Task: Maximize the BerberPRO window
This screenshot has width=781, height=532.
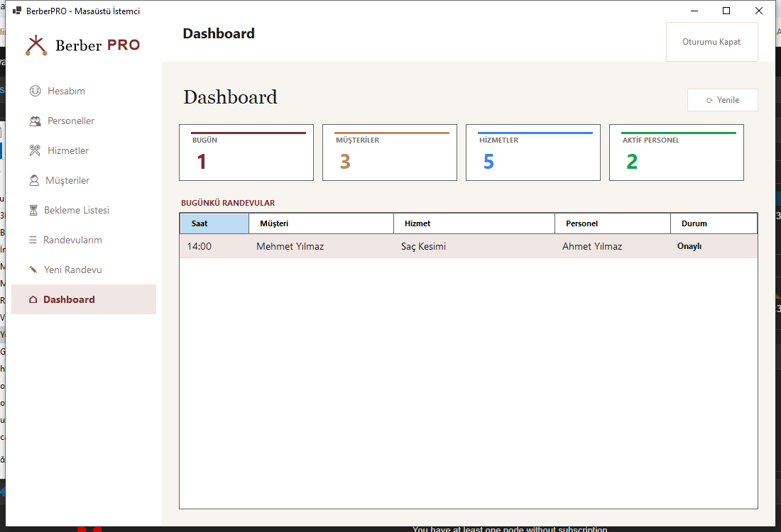Action: (x=726, y=11)
